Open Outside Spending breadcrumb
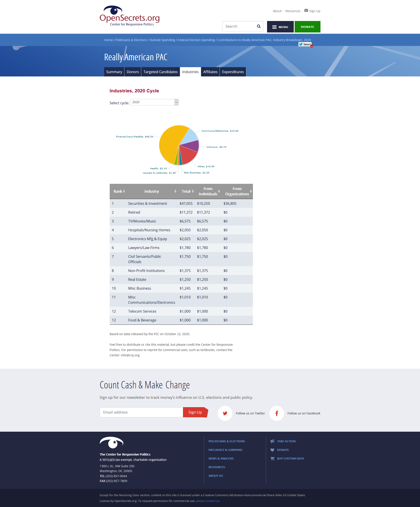 coord(162,40)
